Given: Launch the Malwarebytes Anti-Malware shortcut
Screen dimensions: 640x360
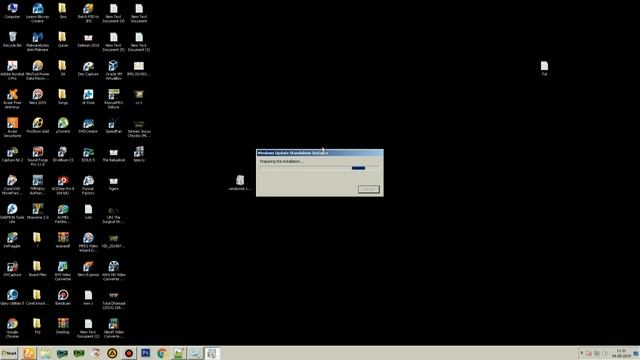Looking at the screenshot, I should [x=38, y=42].
